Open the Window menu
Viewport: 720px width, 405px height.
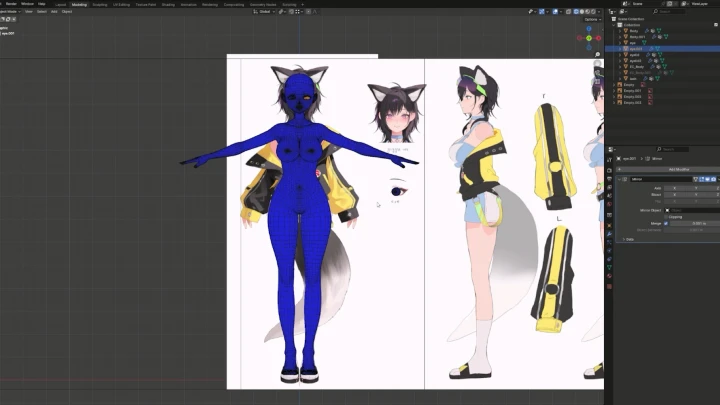click(28, 4)
